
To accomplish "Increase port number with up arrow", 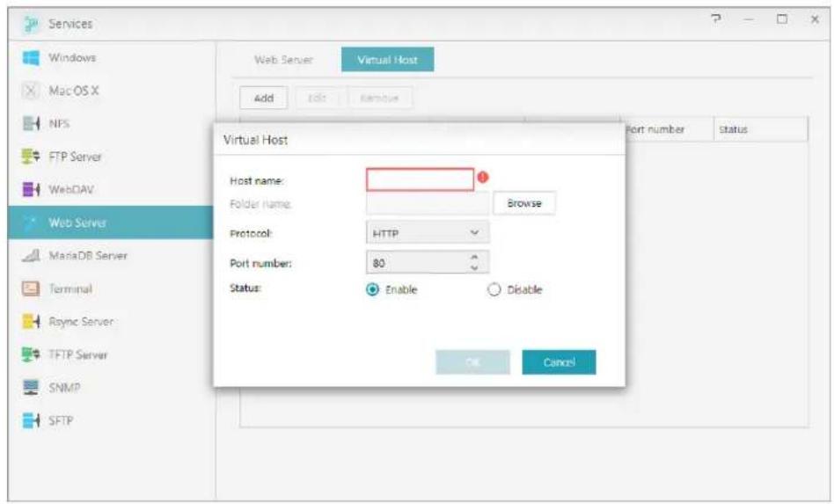I will click(x=474, y=258).
